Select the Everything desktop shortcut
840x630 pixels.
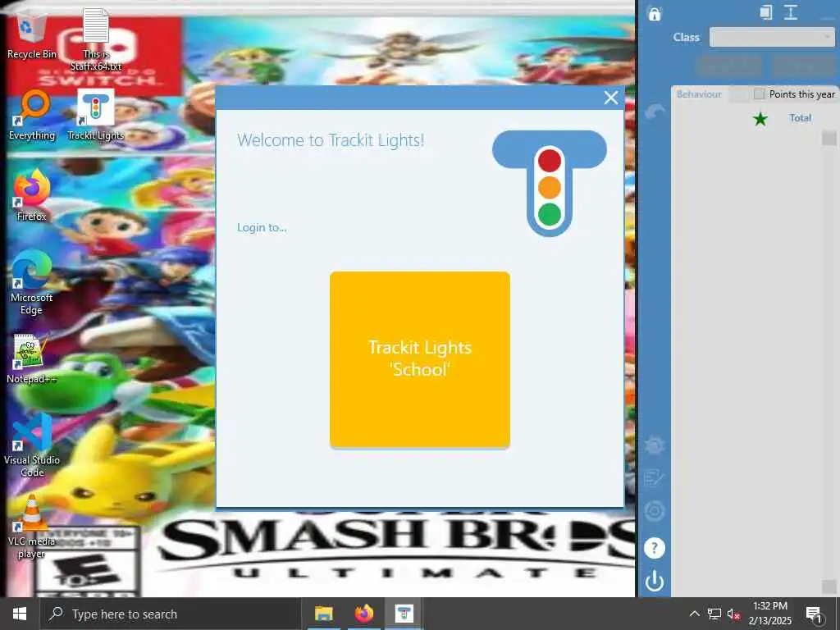point(32,115)
